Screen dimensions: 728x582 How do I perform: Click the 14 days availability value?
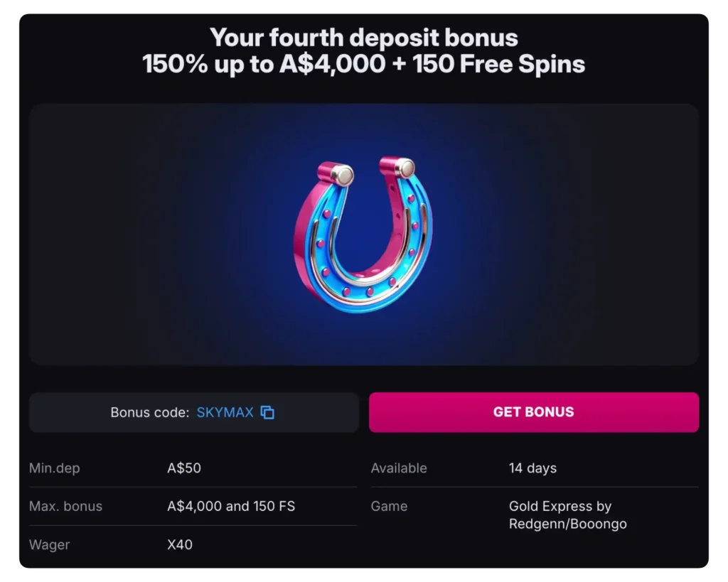(532, 468)
